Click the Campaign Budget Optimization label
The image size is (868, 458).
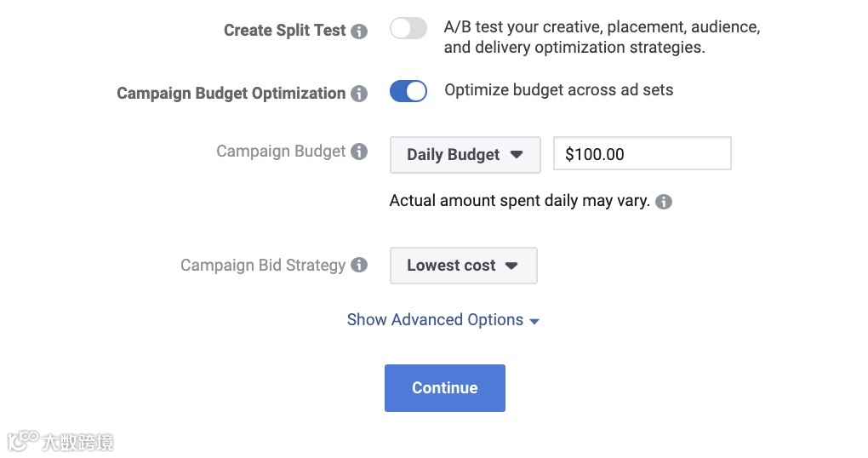click(x=231, y=94)
